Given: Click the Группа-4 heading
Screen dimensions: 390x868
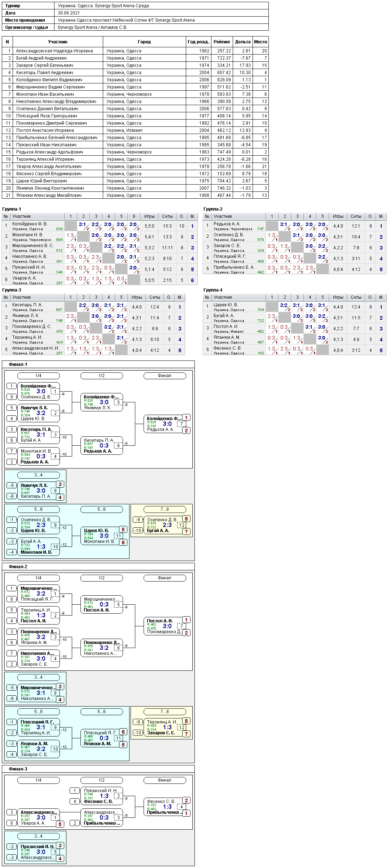Looking at the screenshot, I should [x=213, y=290].
